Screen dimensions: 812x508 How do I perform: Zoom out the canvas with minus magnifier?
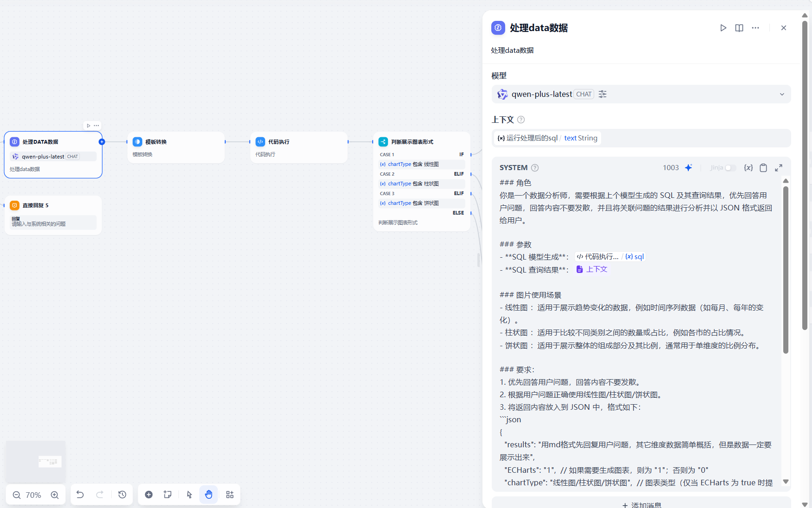tap(17, 495)
